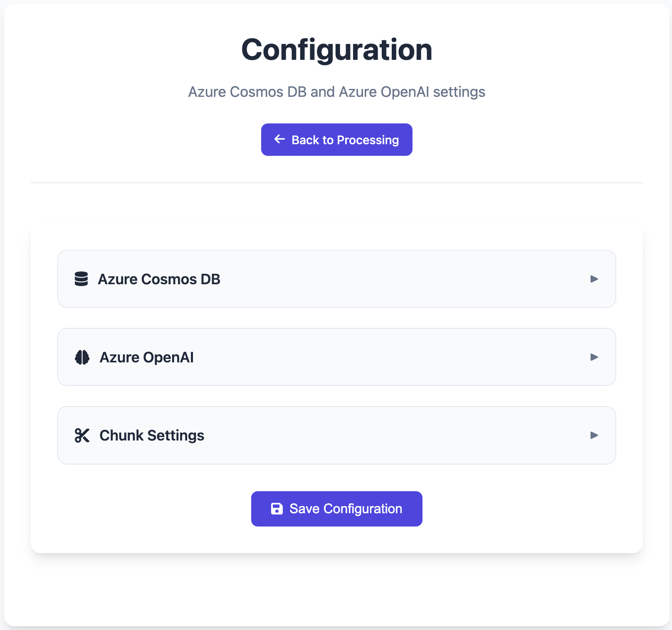The image size is (672, 630).
Task: Click the horizontal divider under Back to Processing
Action: tap(337, 183)
